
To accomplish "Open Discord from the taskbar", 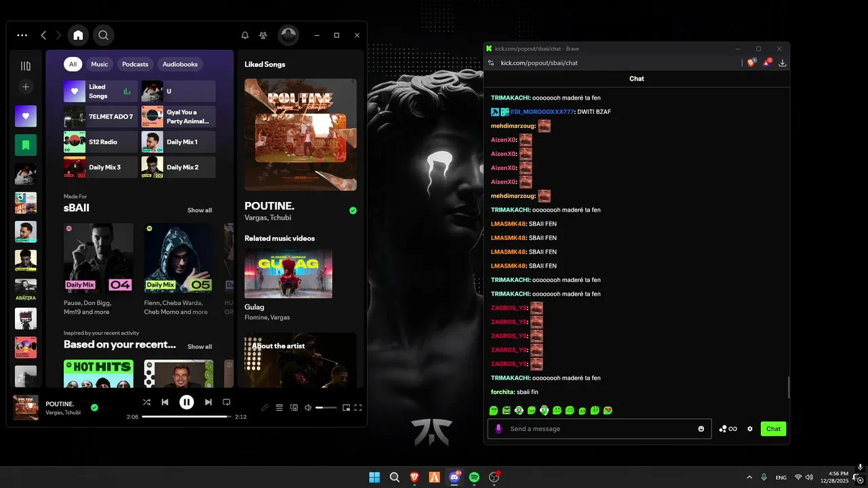I will pyautogui.click(x=454, y=477).
